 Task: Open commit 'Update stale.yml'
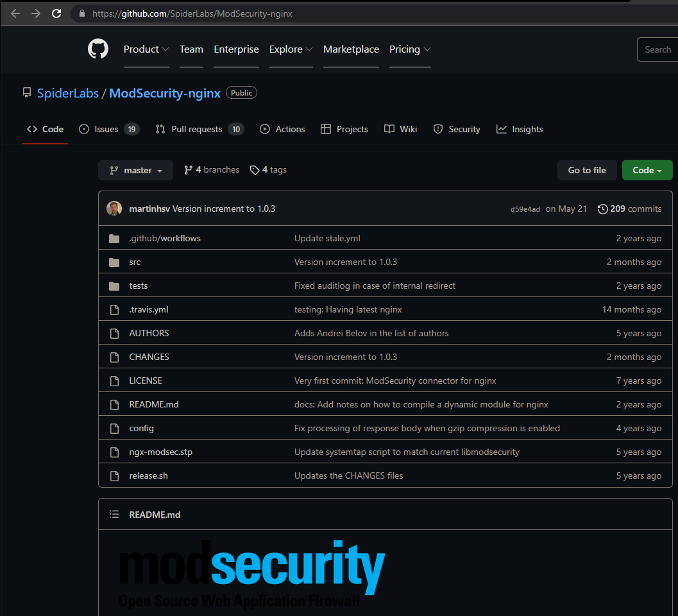pos(327,238)
